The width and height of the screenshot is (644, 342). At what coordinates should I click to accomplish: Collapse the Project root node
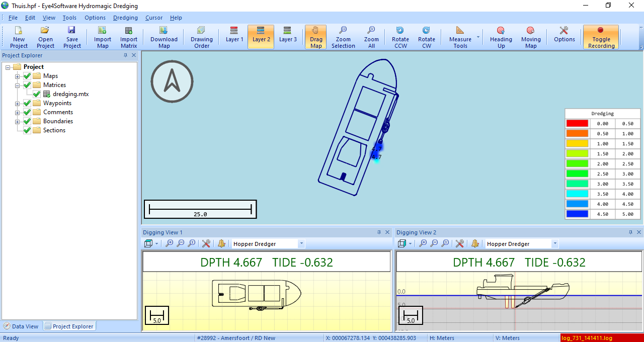pyautogui.click(x=8, y=67)
